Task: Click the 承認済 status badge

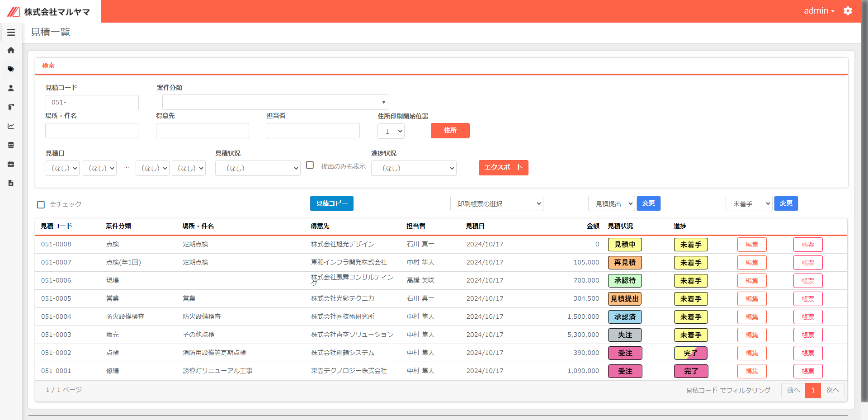Action: [625, 317]
